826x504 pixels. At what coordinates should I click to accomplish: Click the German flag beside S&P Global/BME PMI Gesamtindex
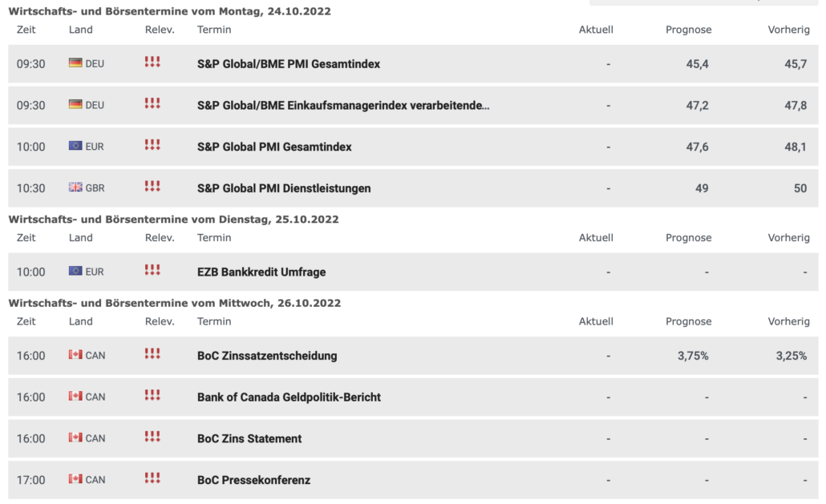pyautogui.click(x=75, y=63)
